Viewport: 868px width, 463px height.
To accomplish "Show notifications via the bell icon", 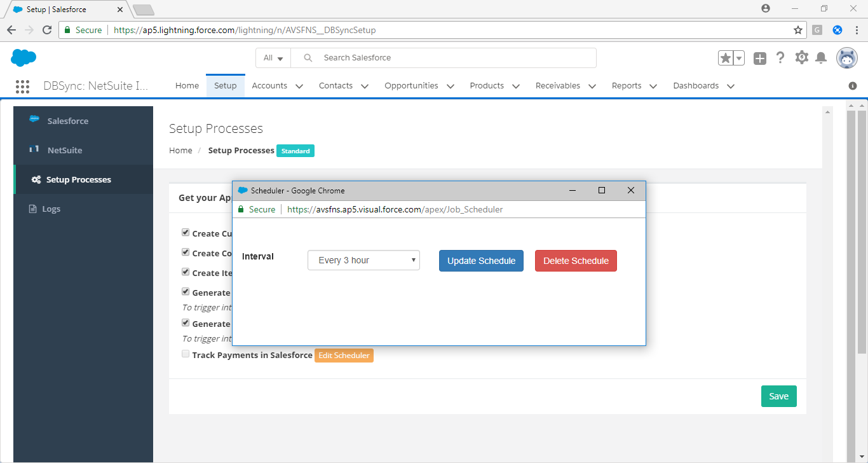I will tap(820, 57).
